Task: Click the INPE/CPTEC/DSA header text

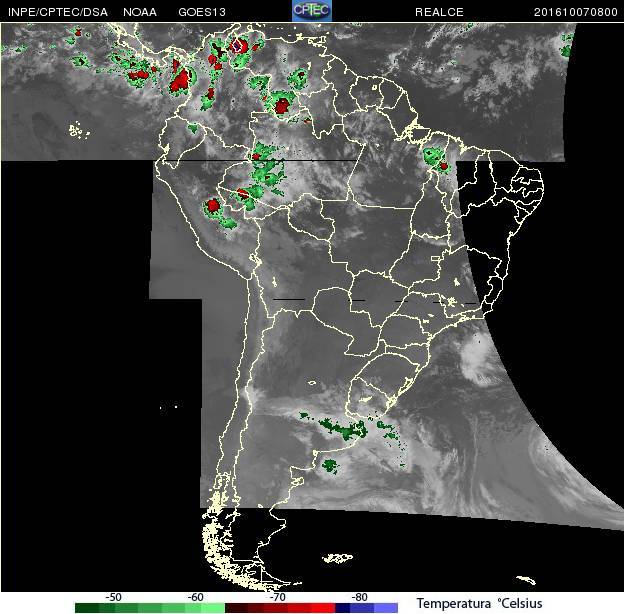Action: tap(58, 12)
